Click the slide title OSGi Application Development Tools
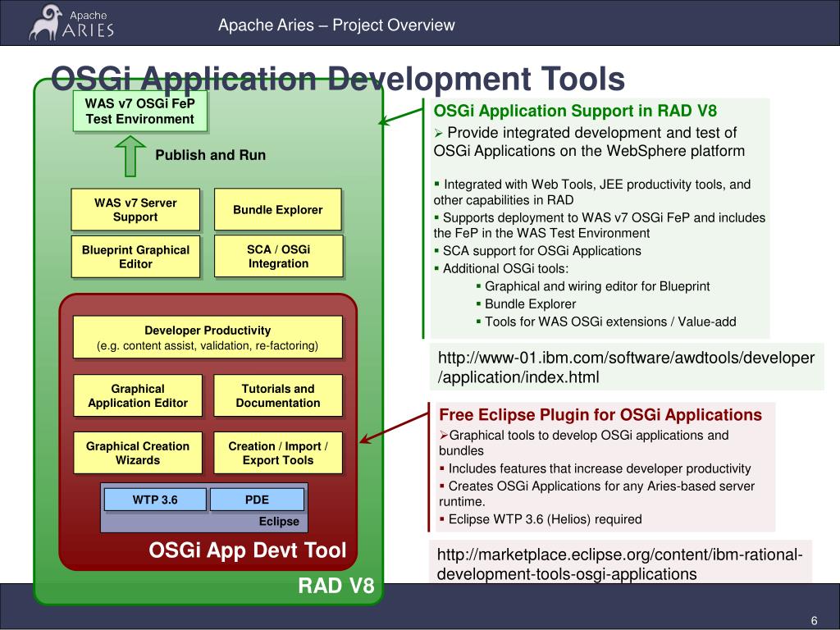Viewport: 840px width, 630px height. [337, 79]
